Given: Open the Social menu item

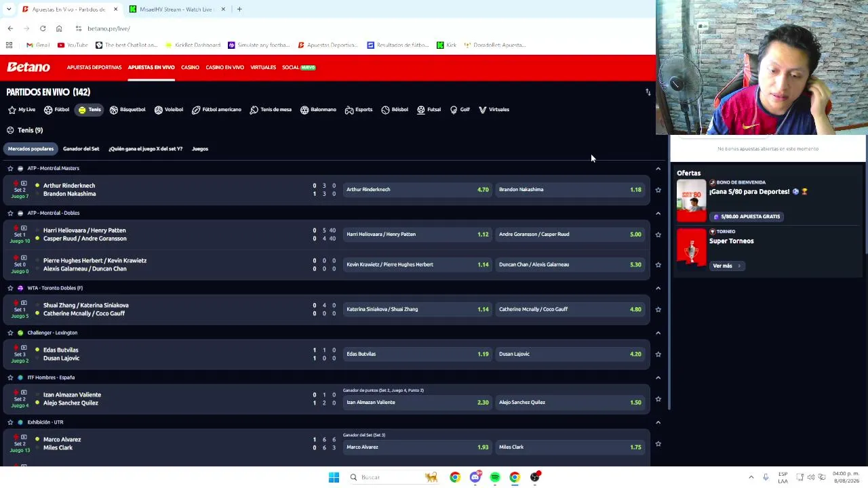Looking at the screenshot, I should (299, 67).
